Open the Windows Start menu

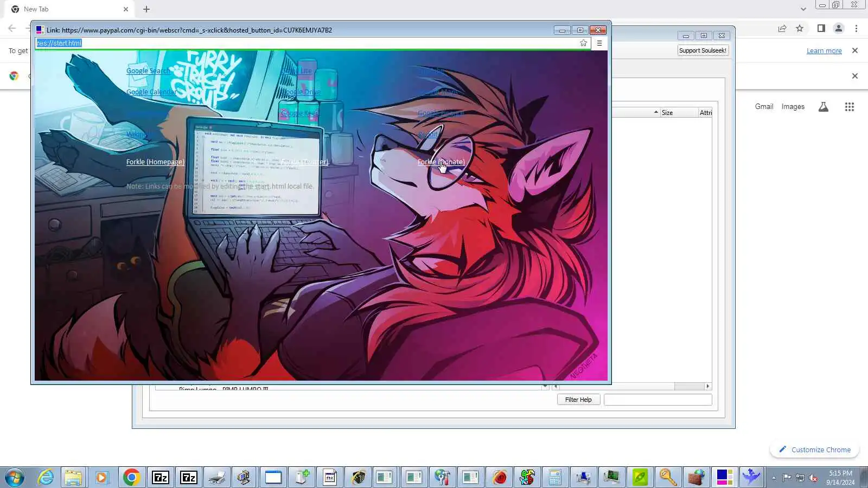click(15, 478)
